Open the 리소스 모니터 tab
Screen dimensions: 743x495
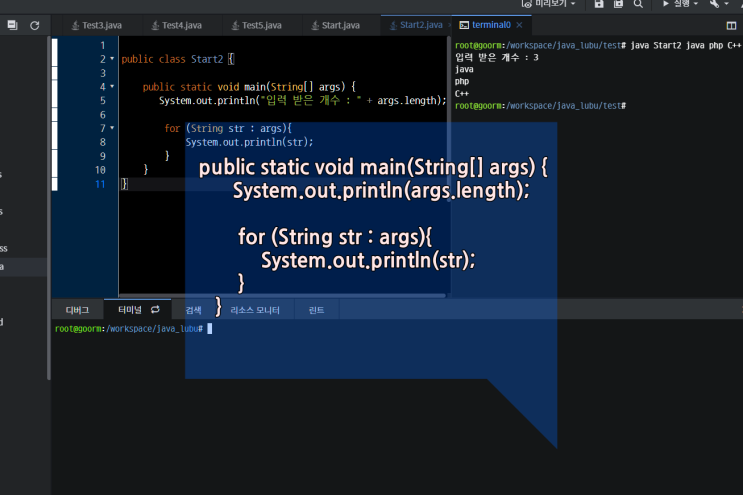click(x=255, y=310)
